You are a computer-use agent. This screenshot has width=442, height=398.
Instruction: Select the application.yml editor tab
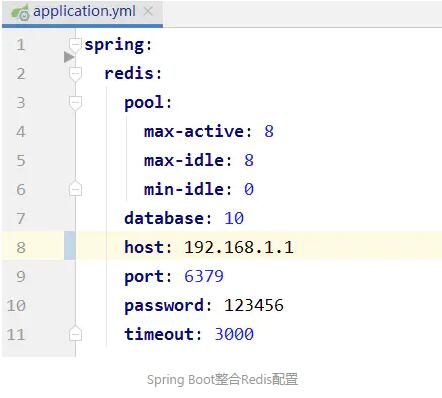(x=82, y=13)
